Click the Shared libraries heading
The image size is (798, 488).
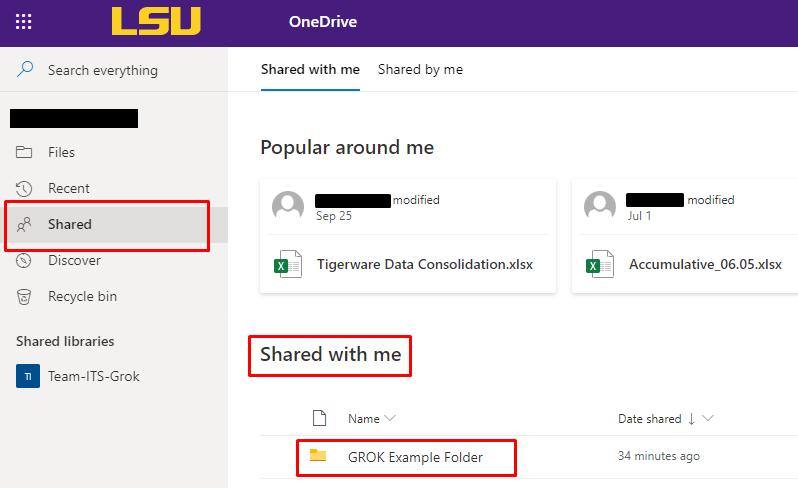tap(65, 341)
